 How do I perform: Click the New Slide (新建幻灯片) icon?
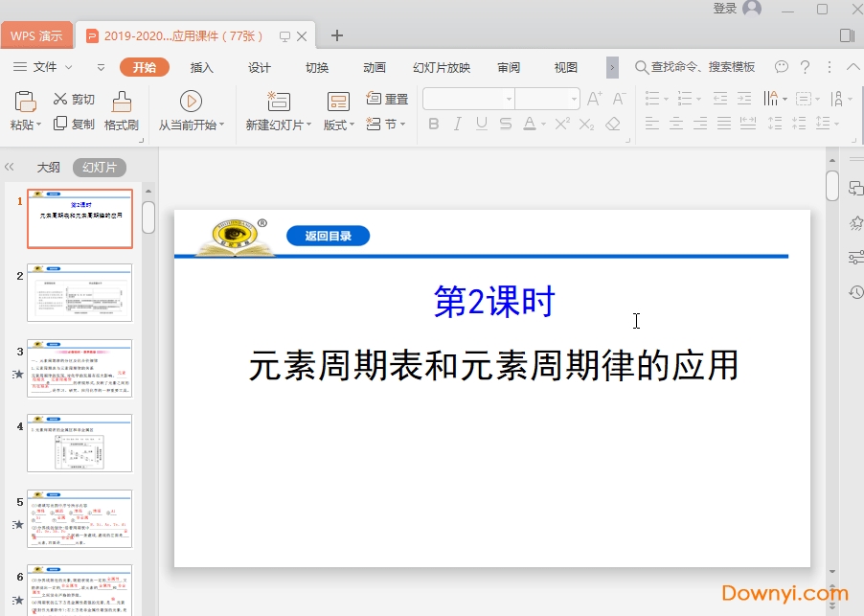(278, 101)
